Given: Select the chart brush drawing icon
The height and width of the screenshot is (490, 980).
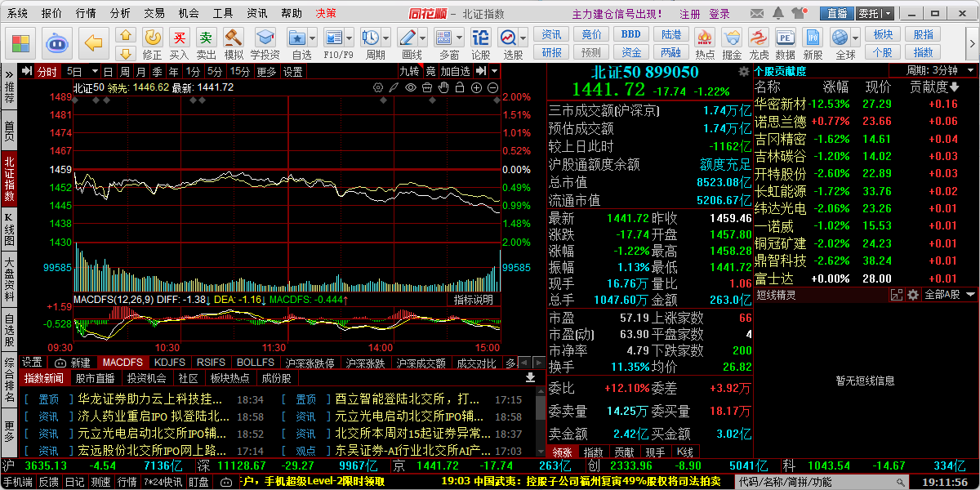Looking at the screenshot, I should click(x=393, y=87).
